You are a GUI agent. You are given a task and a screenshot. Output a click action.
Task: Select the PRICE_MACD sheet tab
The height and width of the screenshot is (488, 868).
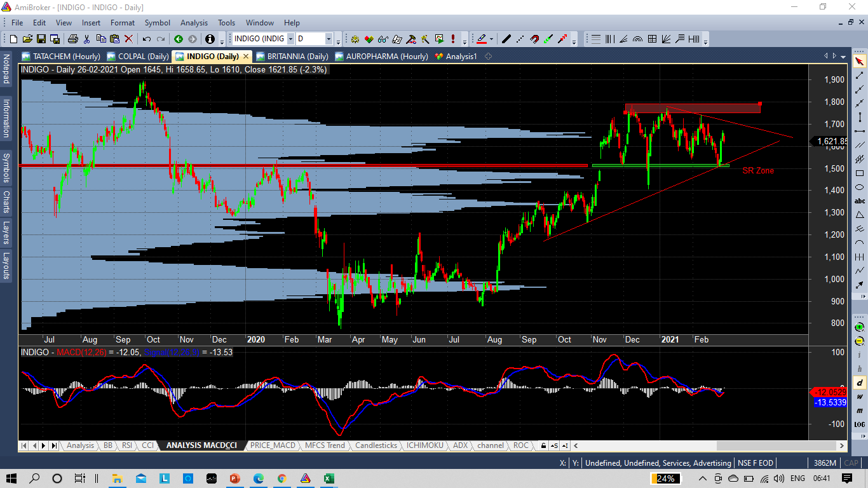273,445
